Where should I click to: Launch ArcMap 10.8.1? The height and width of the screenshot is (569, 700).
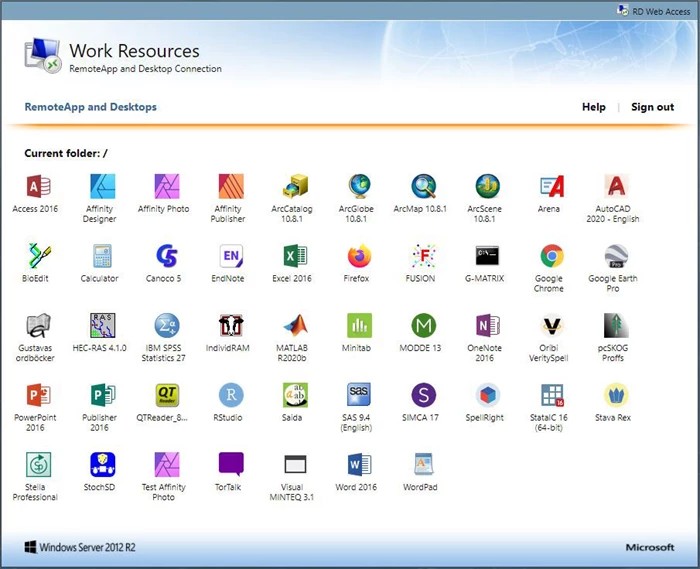pos(423,186)
